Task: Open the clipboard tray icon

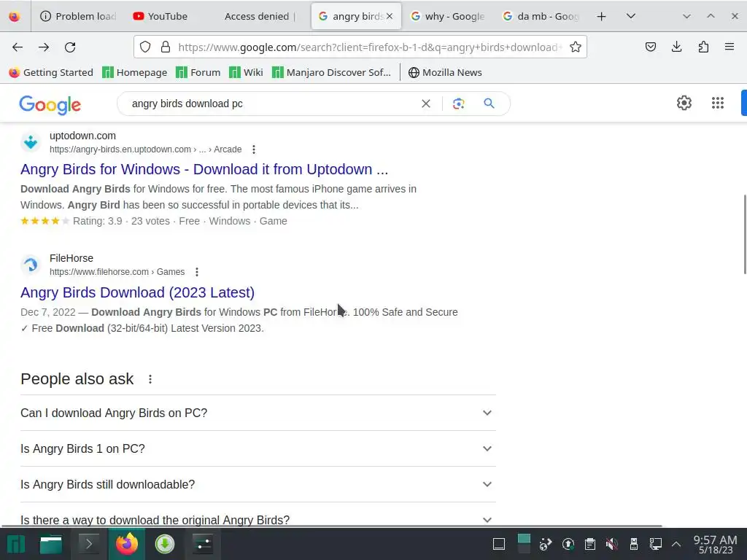Action: click(589, 544)
